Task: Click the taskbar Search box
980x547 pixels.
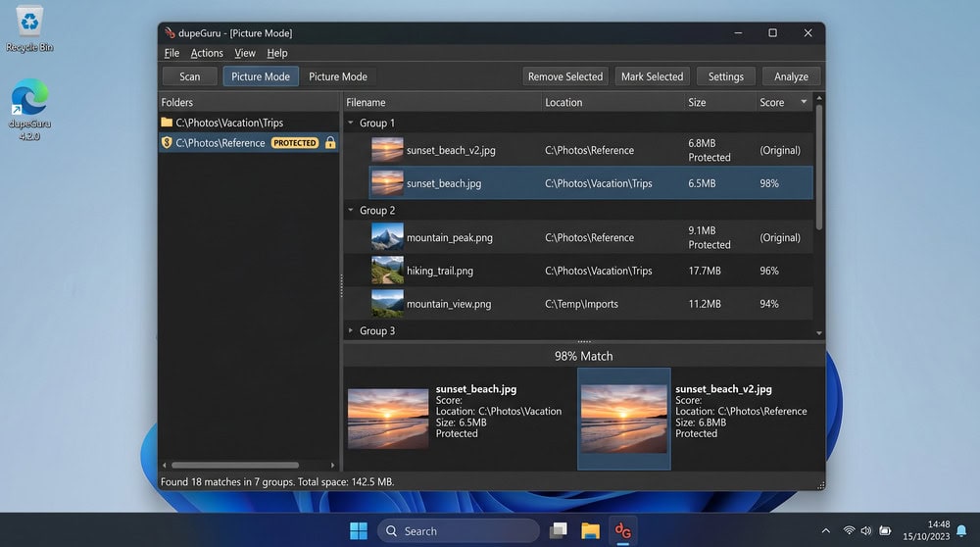Action: click(x=458, y=530)
